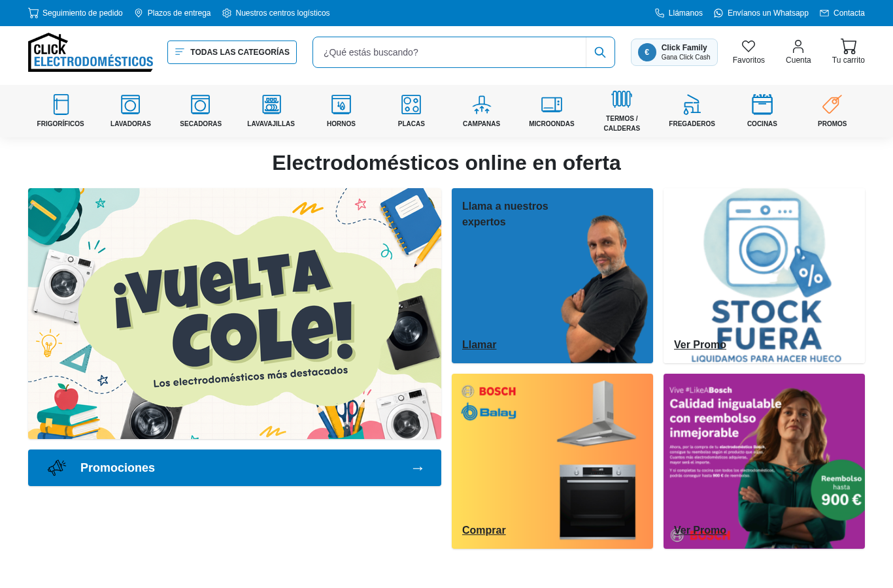Select the Promos menu label
893x588 pixels.
(x=832, y=123)
